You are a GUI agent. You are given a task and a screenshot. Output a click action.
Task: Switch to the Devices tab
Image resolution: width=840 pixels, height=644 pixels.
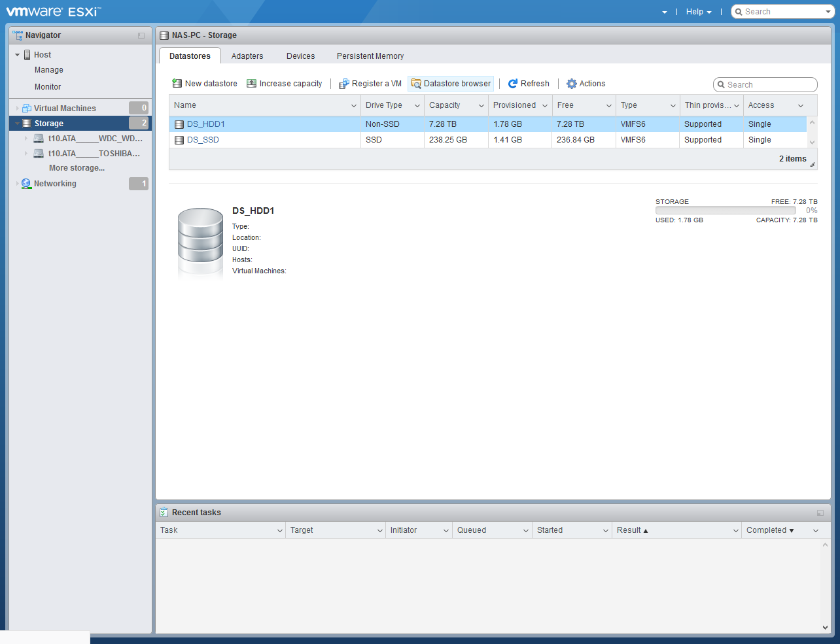(x=301, y=56)
